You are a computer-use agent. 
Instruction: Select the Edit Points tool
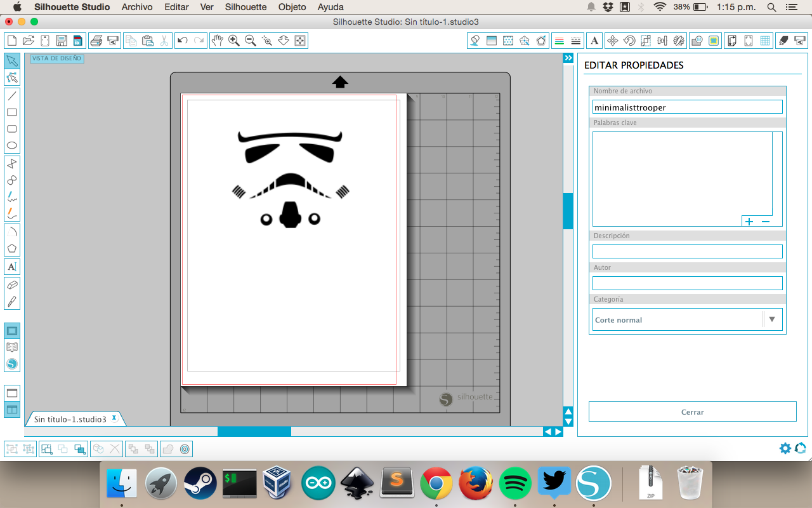[12, 78]
